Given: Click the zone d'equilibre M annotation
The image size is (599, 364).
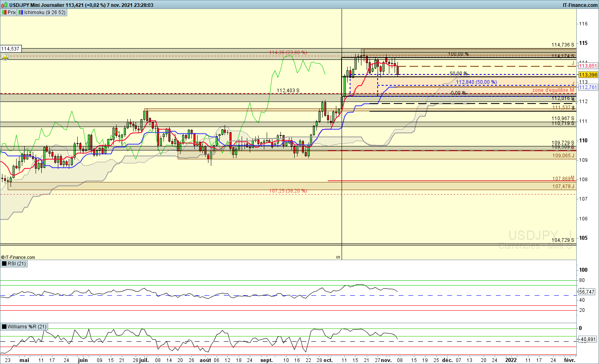Looking at the screenshot, I should 553,90.
